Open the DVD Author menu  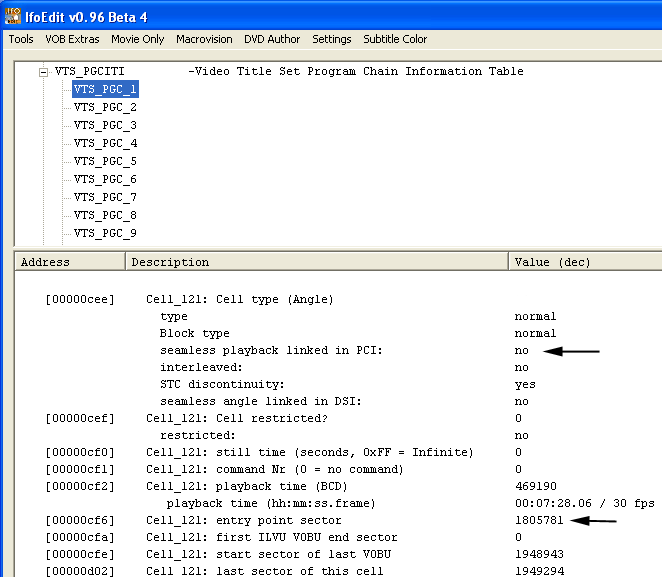[272, 40]
